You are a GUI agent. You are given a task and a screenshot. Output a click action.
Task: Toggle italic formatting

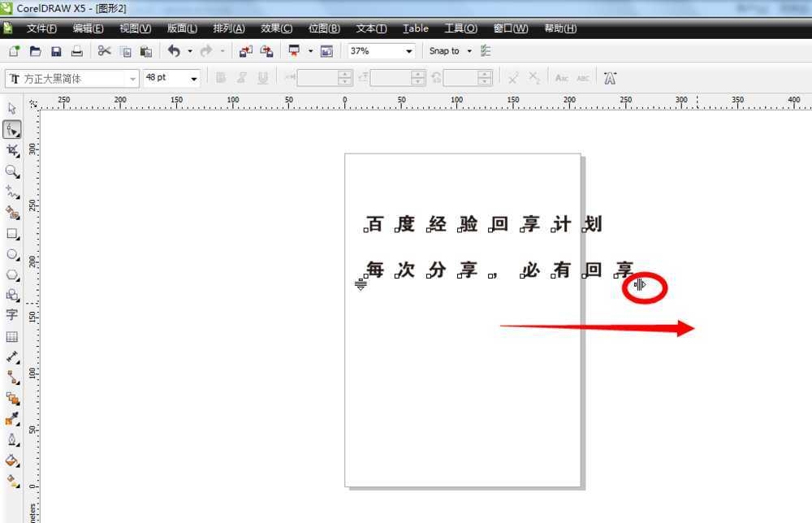tap(241, 77)
